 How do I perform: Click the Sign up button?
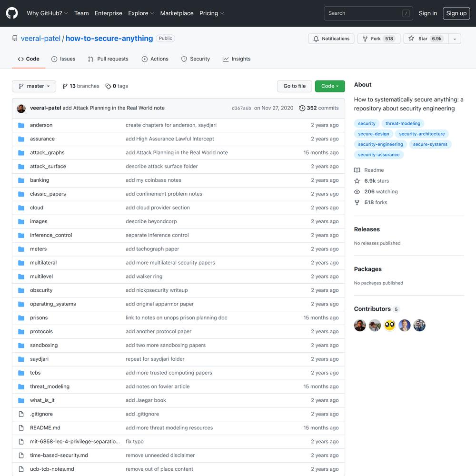456,13
